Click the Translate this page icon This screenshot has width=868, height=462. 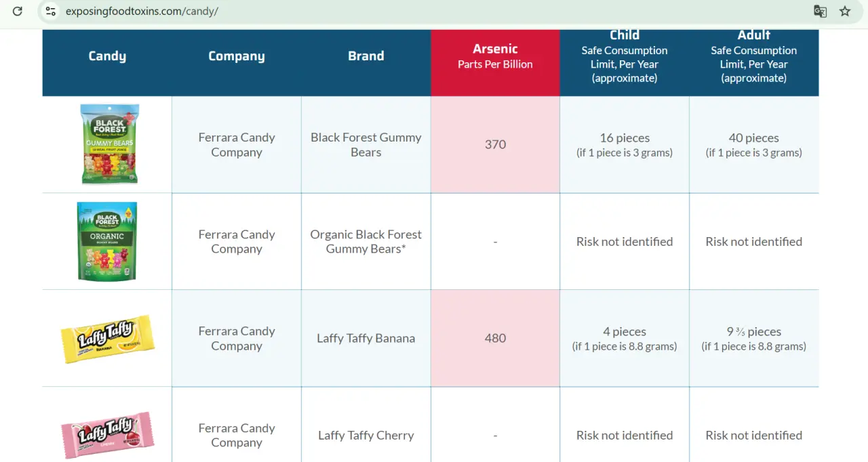coord(820,12)
